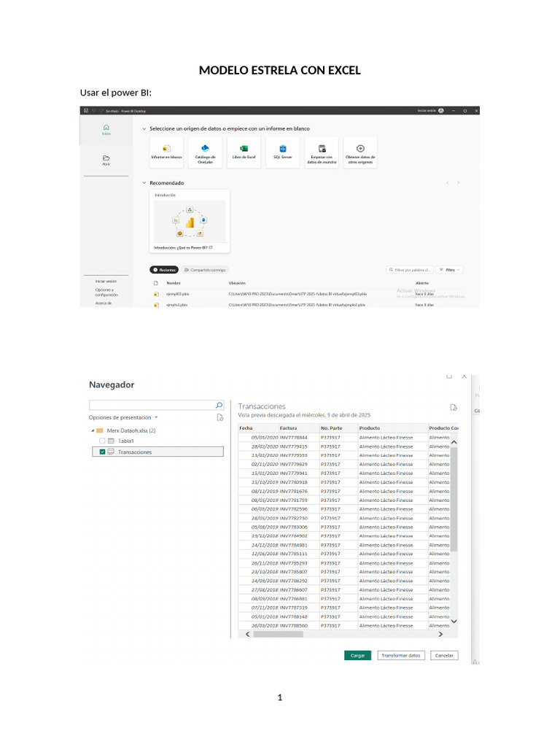Open the Informe en blanco tile
This screenshot has height=747, width=560.
(166, 152)
